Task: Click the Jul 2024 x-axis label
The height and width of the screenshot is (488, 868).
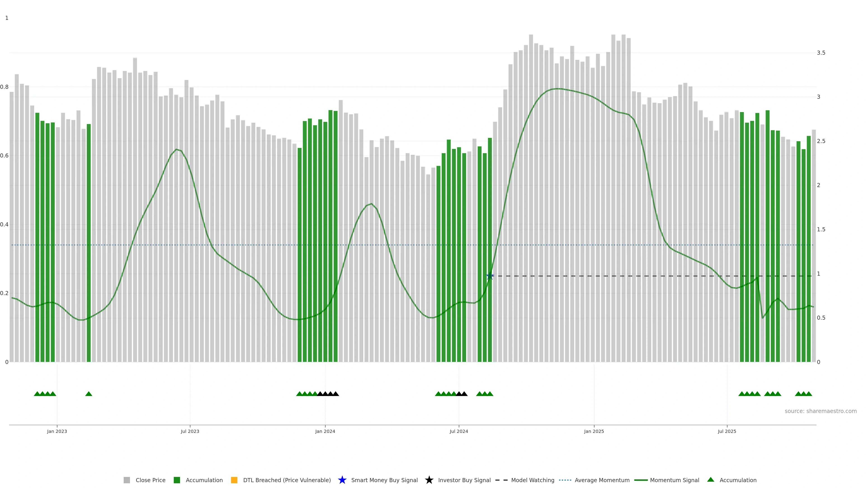Action: 459,431
